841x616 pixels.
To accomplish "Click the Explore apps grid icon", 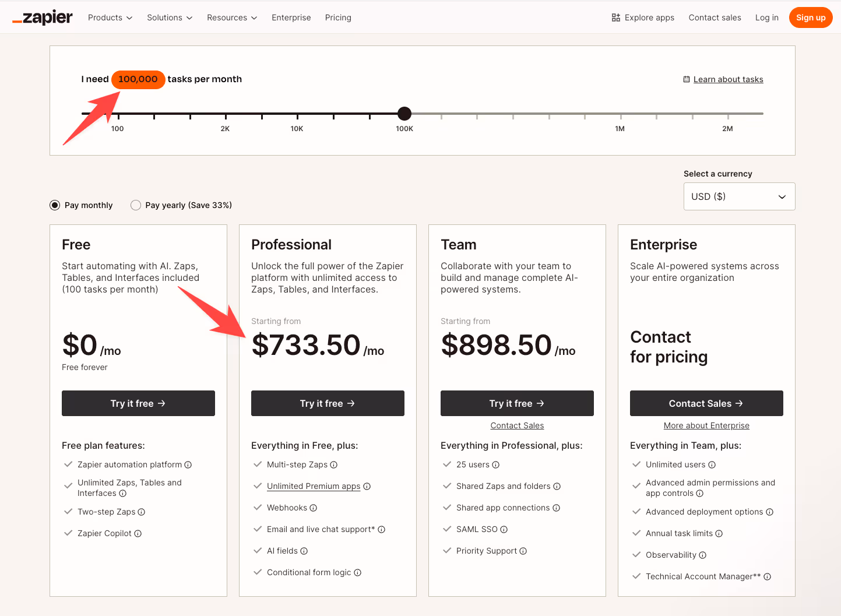I will coord(616,17).
